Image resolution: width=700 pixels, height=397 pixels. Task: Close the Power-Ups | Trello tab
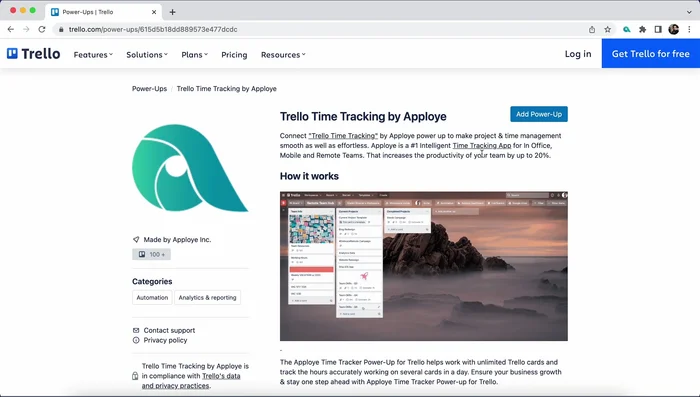tap(154, 12)
